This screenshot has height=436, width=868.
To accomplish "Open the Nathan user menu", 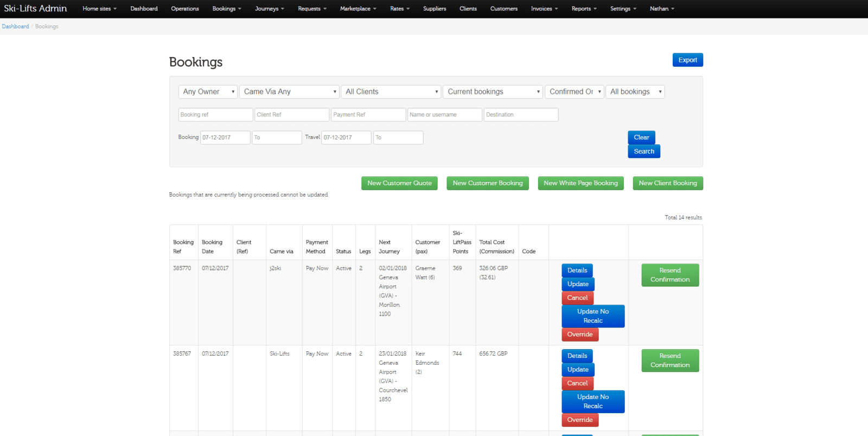I will 662,9.
